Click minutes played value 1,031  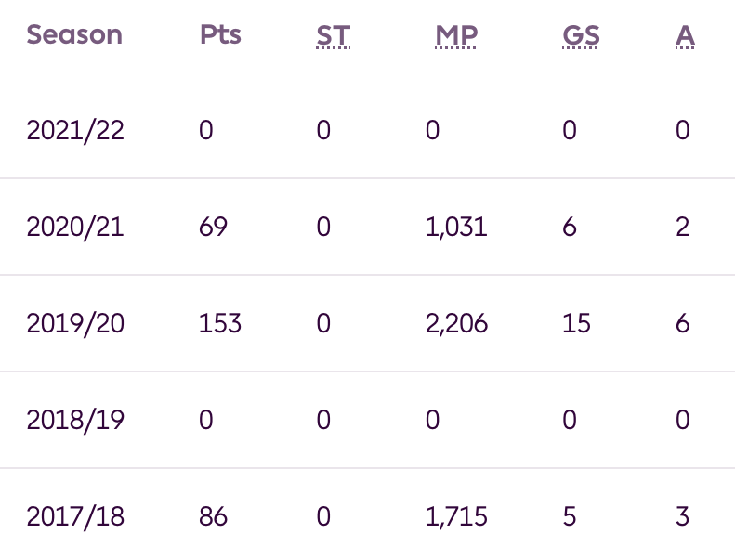pos(456,227)
